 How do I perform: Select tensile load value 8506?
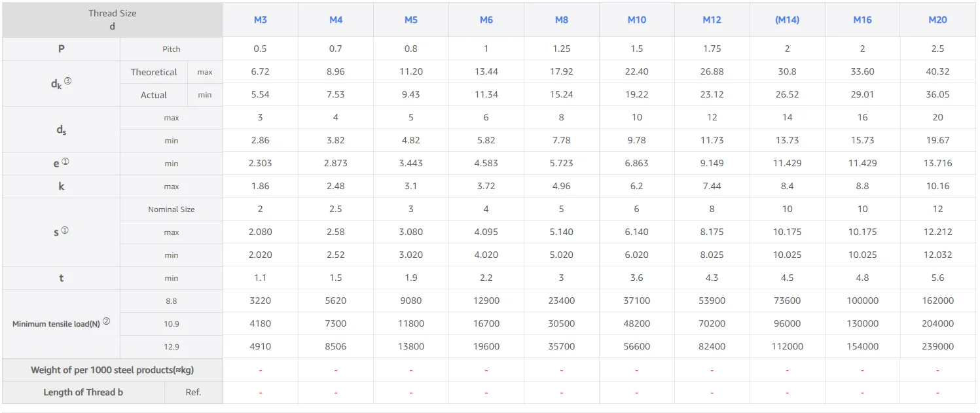click(336, 346)
